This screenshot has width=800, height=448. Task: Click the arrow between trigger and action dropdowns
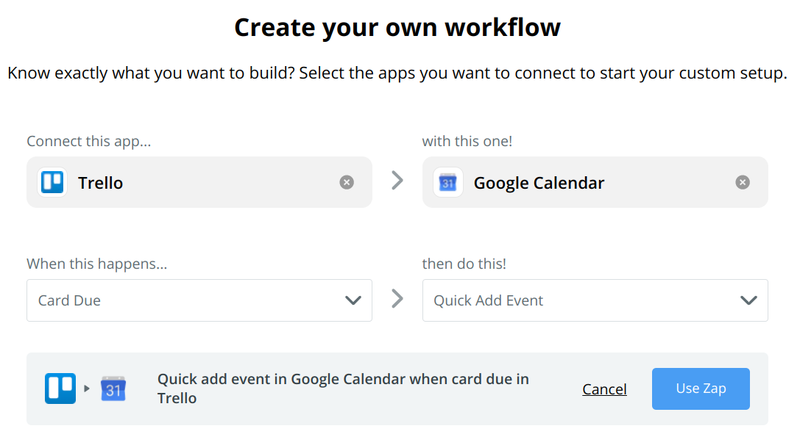tap(397, 299)
